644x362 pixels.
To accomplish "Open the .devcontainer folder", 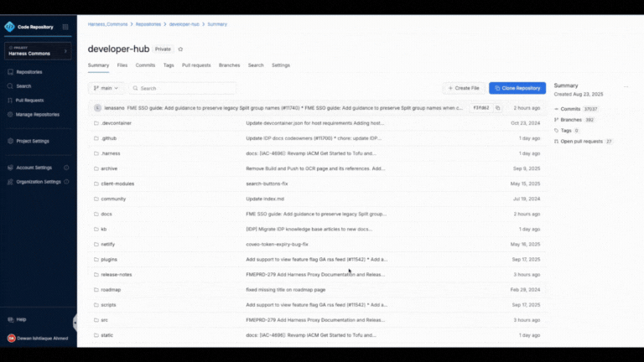I will point(117,123).
